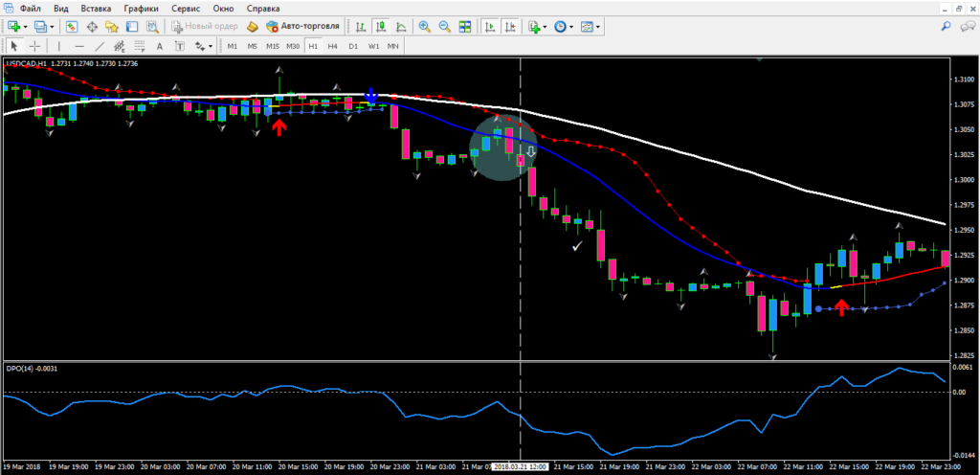Expand the indicators list dropdown
This screenshot has height=475, width=980.
[x=545, y=27]
